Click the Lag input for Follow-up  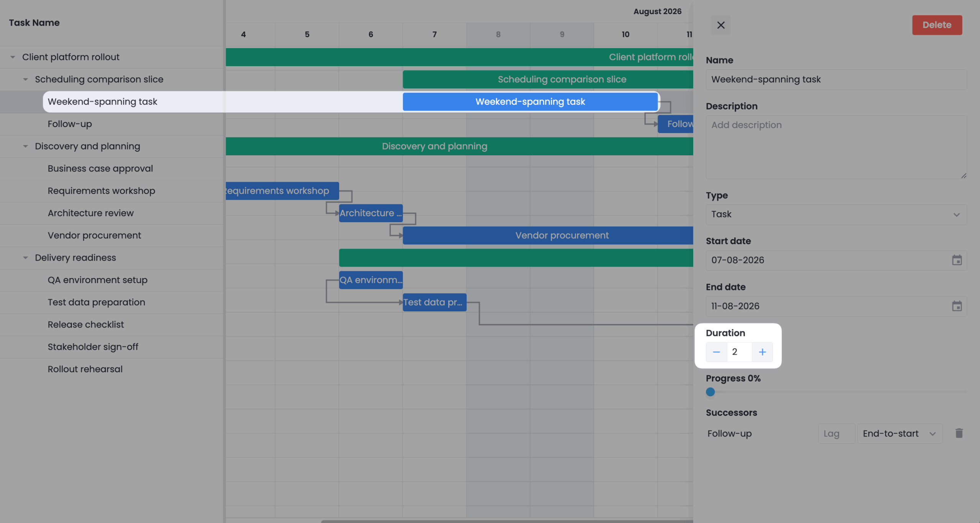point(836,433)
